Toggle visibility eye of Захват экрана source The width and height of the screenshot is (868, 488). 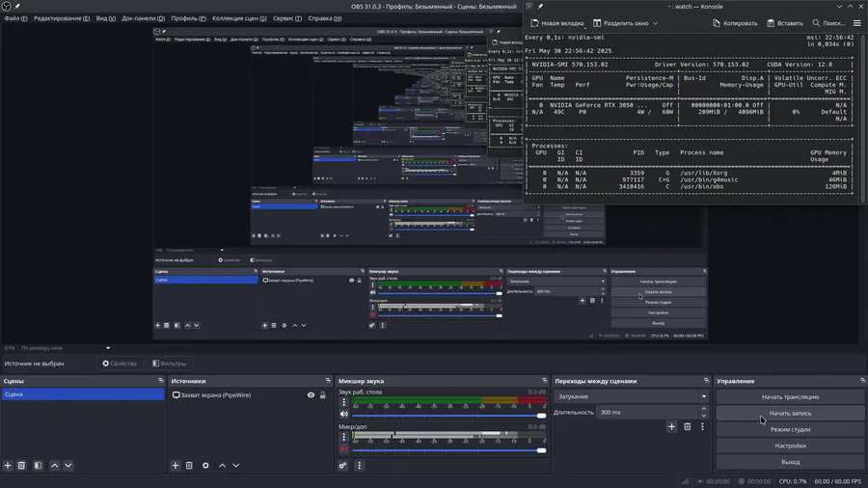tap(311, 395)
